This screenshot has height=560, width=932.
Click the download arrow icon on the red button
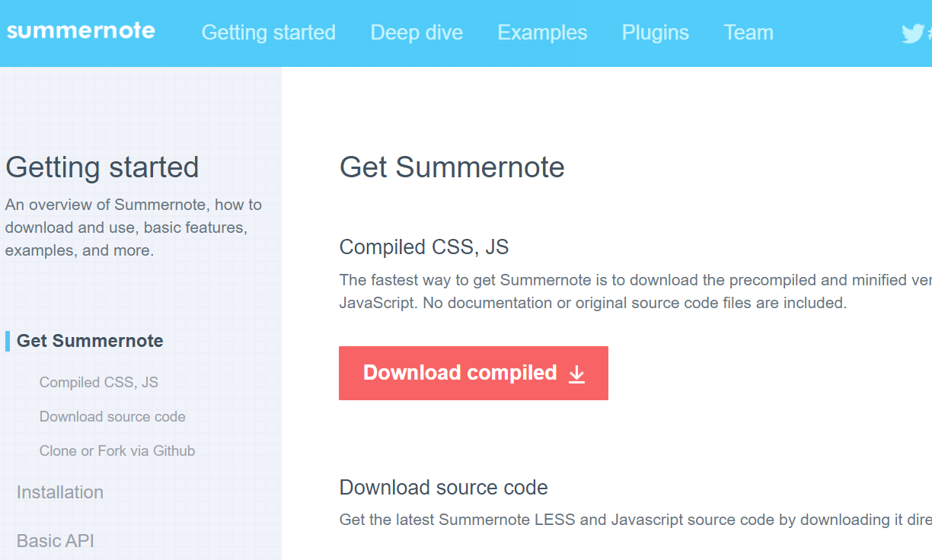point(577,373)
